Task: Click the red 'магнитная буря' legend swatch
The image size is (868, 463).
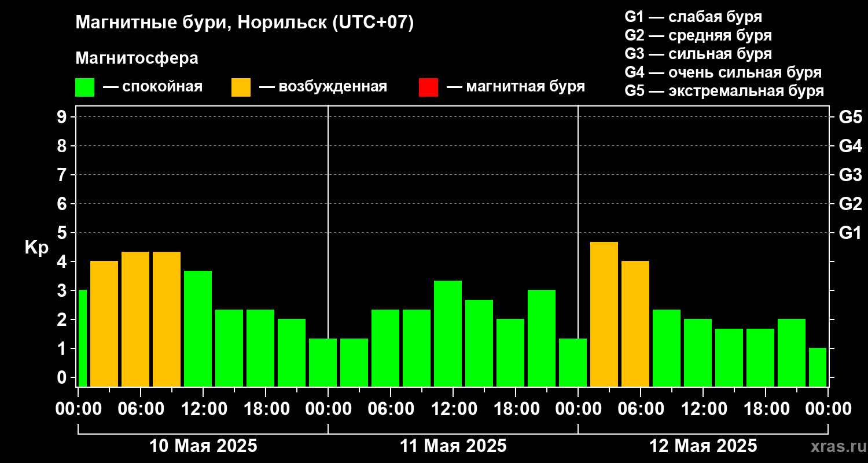Action: click(x=428, y=87)
